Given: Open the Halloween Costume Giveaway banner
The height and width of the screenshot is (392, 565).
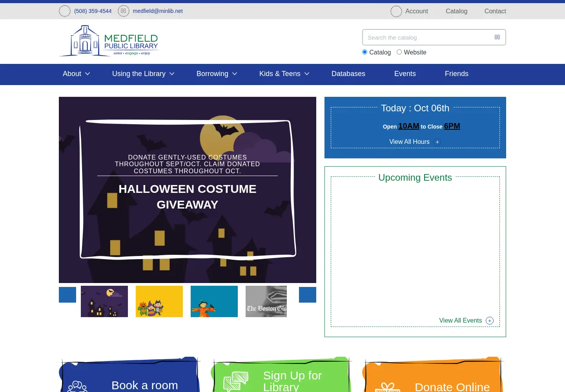Looking at the screenshot, I should pos(188,190).
